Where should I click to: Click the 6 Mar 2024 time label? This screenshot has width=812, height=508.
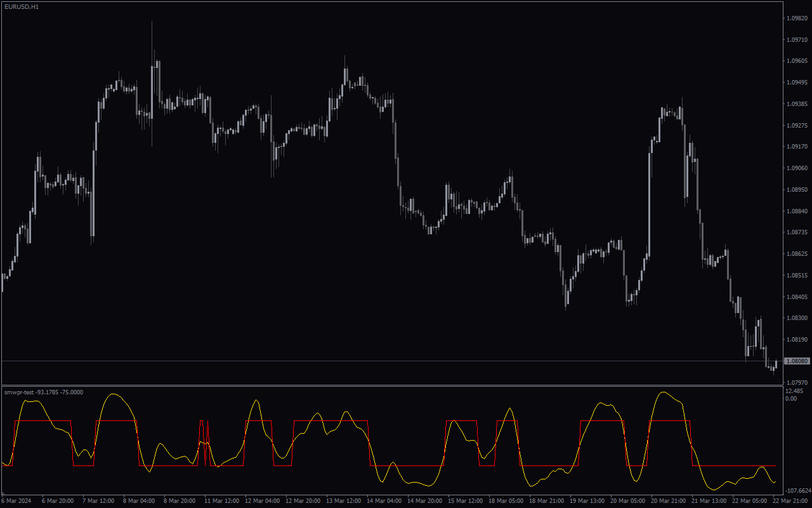click(x=15, y=501)
